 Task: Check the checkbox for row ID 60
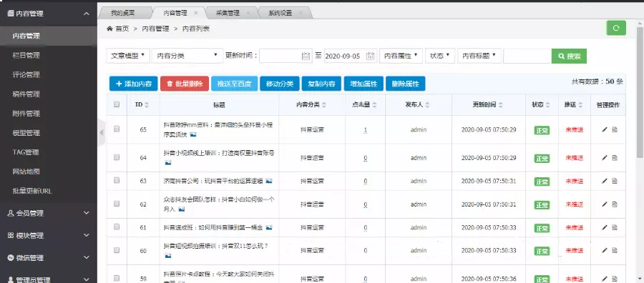[117, 250]
